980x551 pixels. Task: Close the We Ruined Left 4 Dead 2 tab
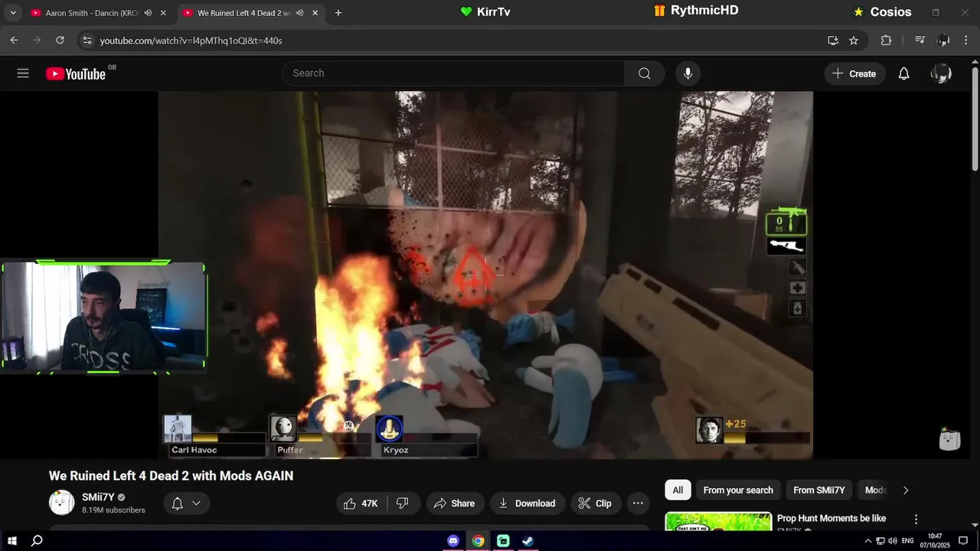[315, 13]
